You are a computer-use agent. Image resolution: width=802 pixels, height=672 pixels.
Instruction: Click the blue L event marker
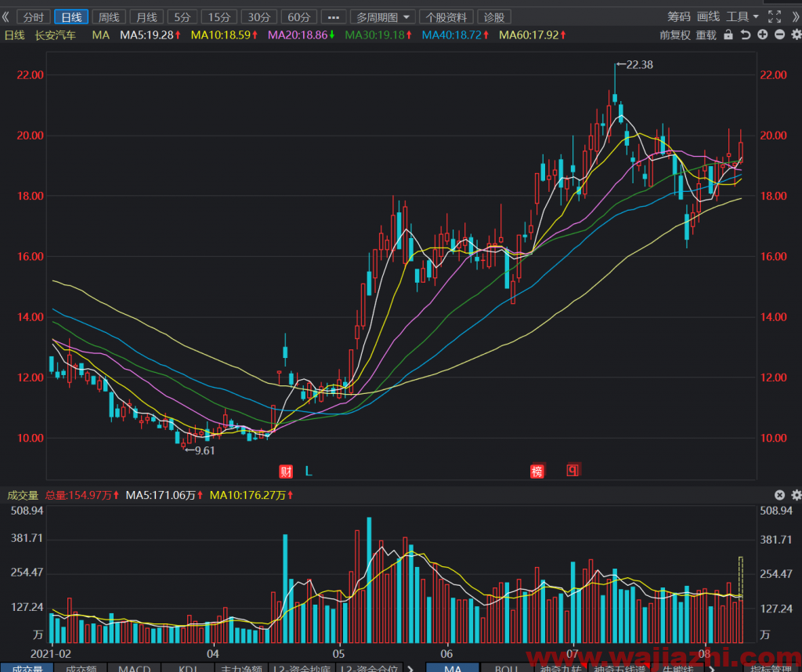(309, 471)
